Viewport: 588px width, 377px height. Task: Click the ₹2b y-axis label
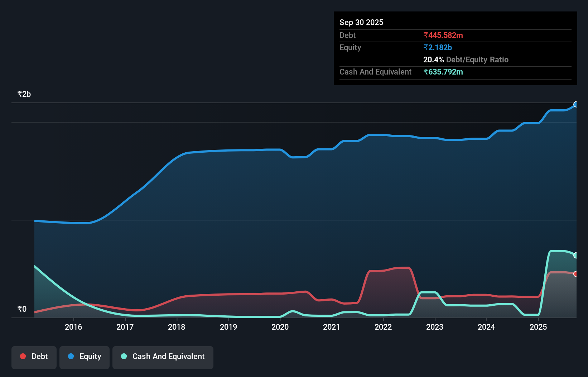click(24, 94)
